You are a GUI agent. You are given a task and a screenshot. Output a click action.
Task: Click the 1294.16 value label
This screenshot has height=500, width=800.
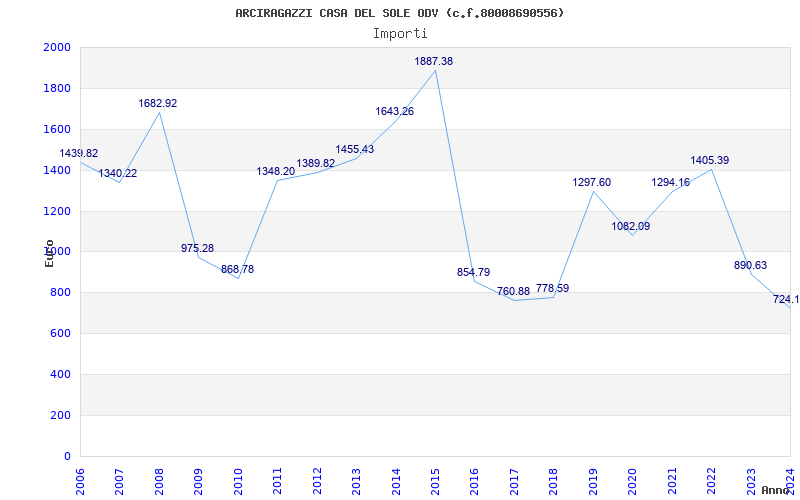670,183
